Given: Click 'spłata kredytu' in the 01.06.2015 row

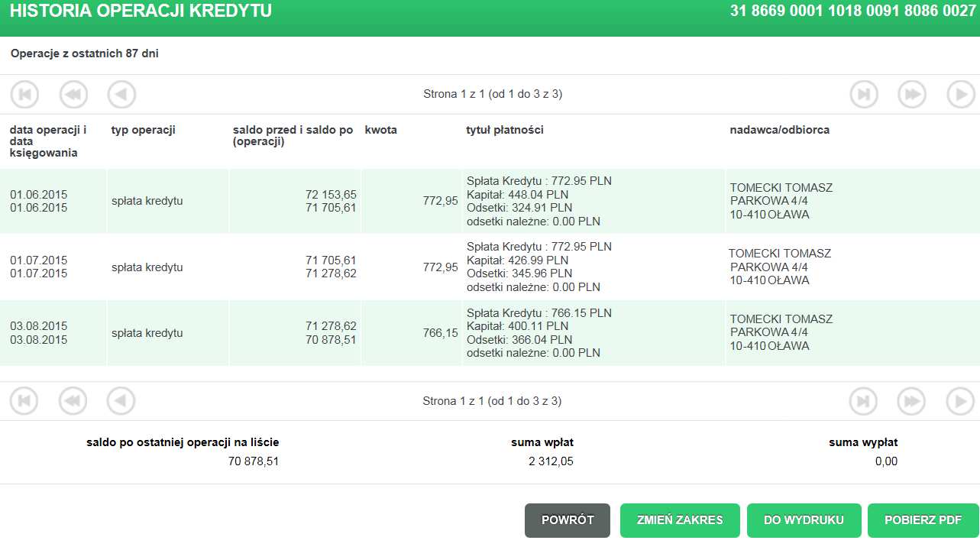Looking at the screenshot, I should pos(147,202).
